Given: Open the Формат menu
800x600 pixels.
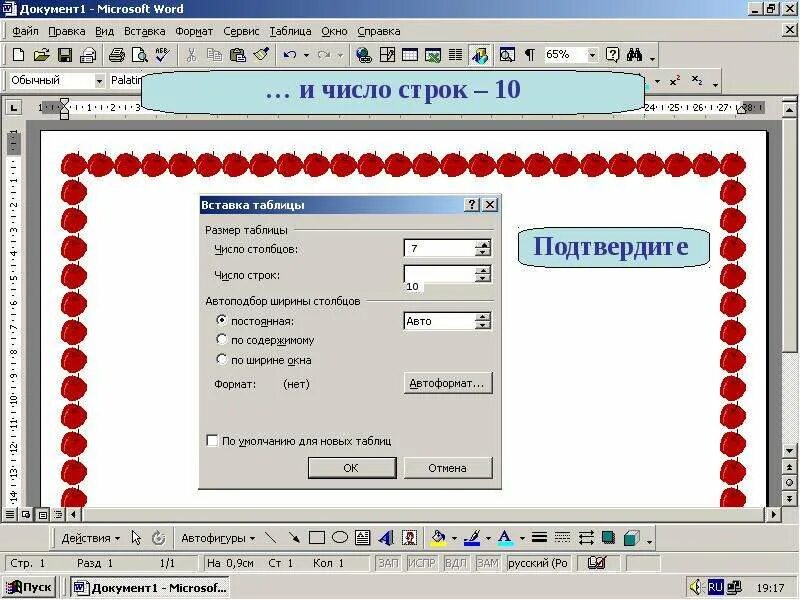Looking at the screenshot, I should pyautogui.click(x=194, y=31).
